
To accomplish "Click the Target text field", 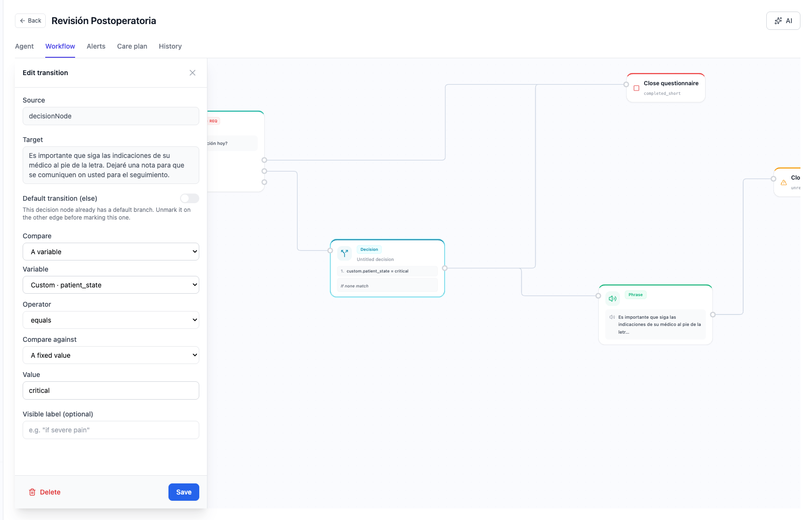I will (111, 165).
